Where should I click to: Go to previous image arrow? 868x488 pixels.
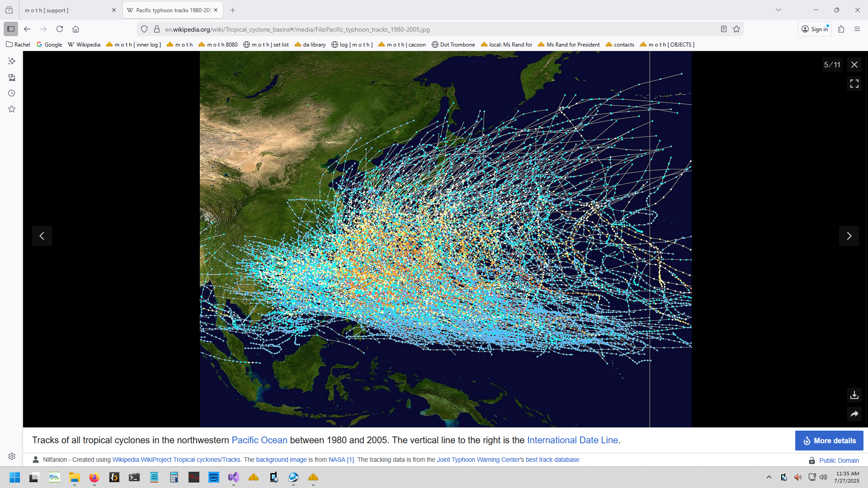click(x=42, y=236)
